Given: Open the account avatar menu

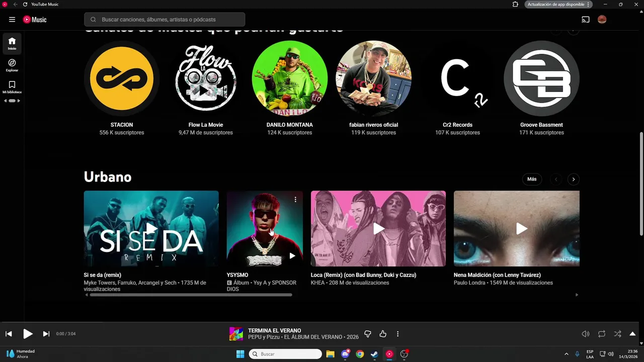Looking at the screenshot, I should [x=602, y=20].
